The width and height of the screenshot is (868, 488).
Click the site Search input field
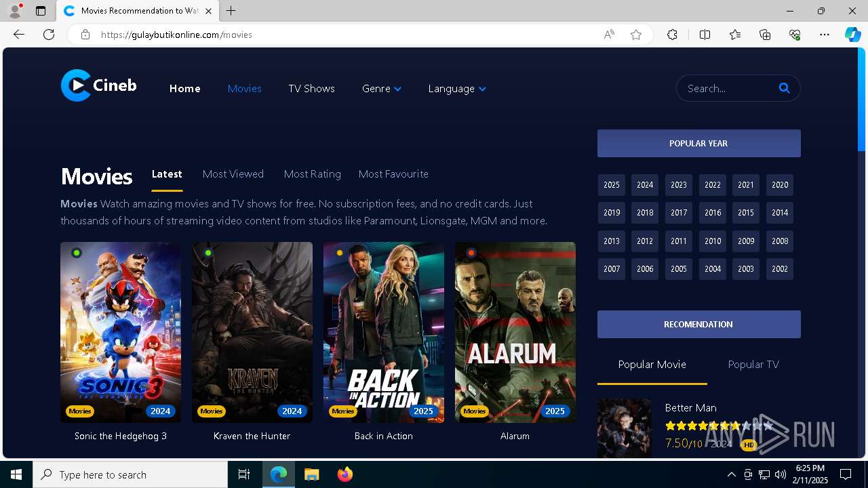(x=728, y=88)
